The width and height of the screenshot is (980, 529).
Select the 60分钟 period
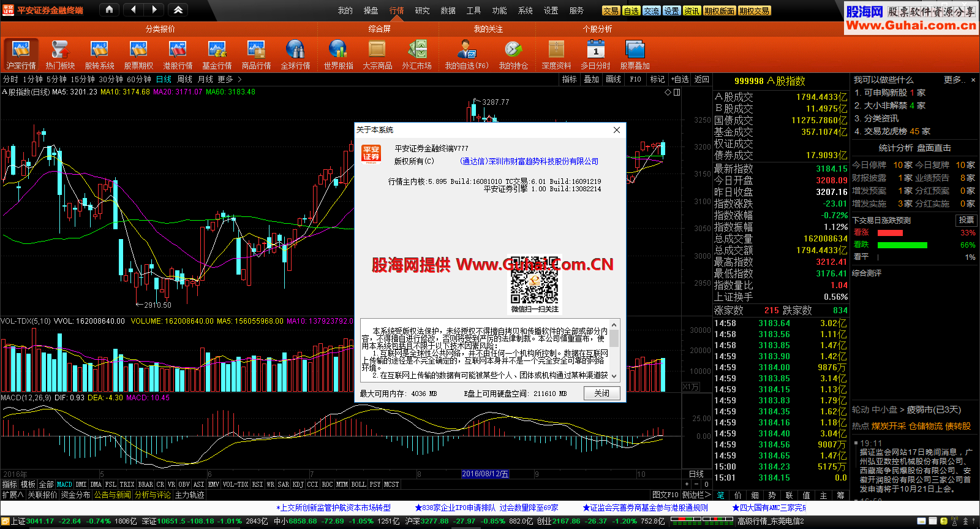coord(139,79)
